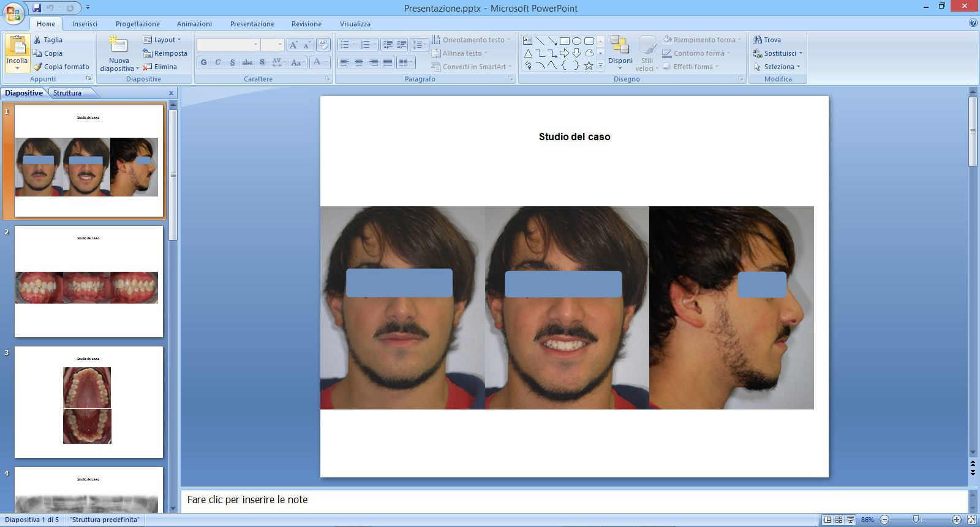Clear all formatting with eraser icon
The width and height of the screenshot is (980, 527).
coord(324,45)
